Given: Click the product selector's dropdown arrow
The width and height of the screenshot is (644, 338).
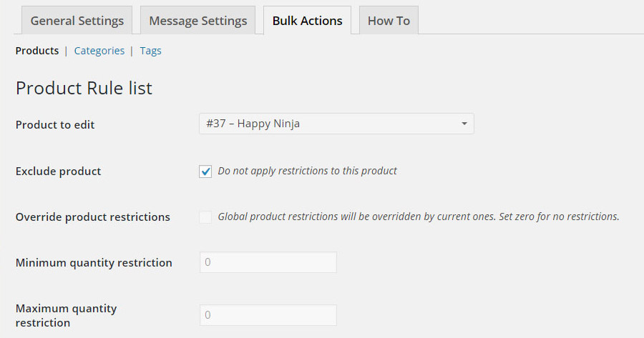Looking at the screenshot, I should [x=464, y=124].
